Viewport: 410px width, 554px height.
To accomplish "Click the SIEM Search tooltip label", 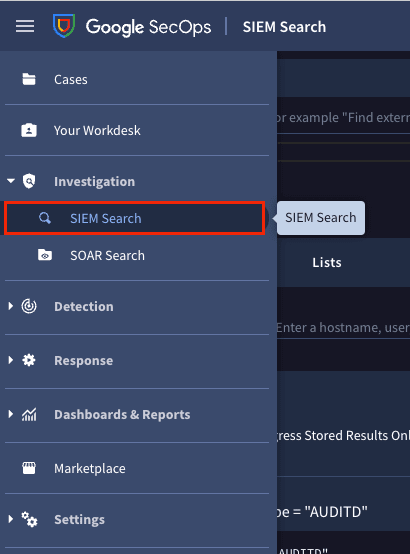I will pyautogui.click(x=321, y=218).
